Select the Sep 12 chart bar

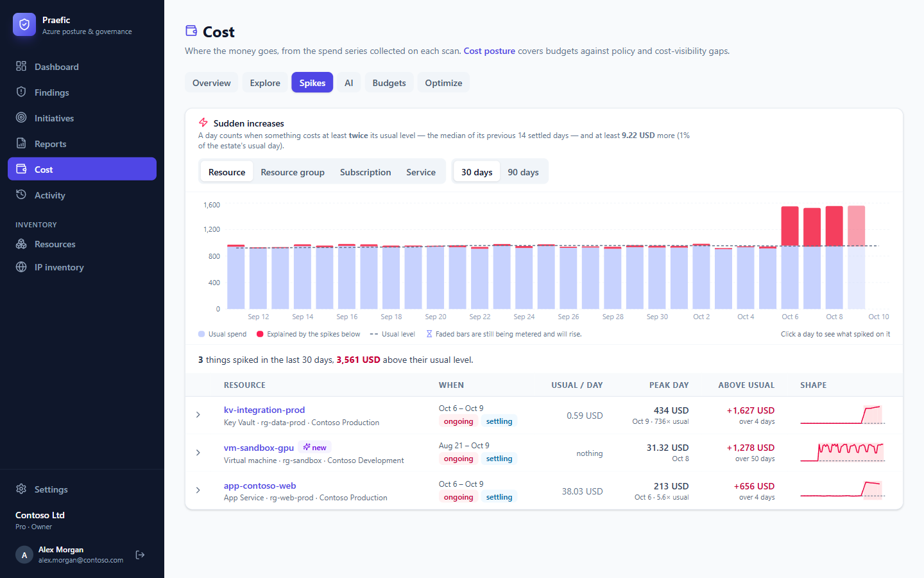(x=258, y=278)
